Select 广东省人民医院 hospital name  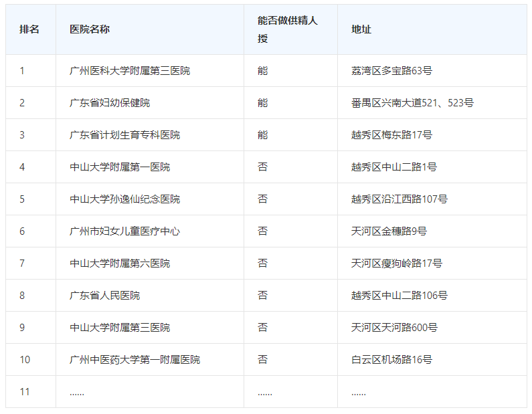[104, 296]
